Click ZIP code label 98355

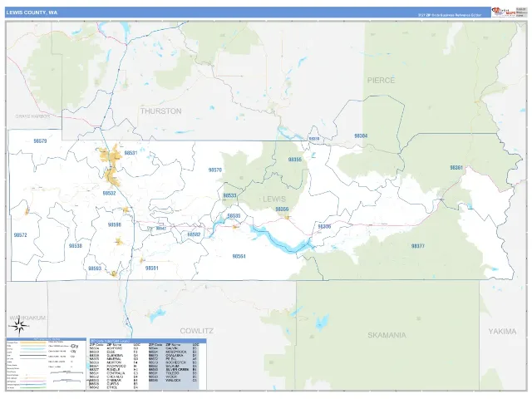coord(295,160)
